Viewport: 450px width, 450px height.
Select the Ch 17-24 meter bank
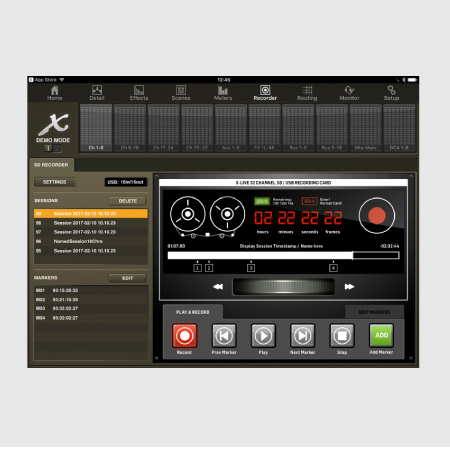(163, 128)
